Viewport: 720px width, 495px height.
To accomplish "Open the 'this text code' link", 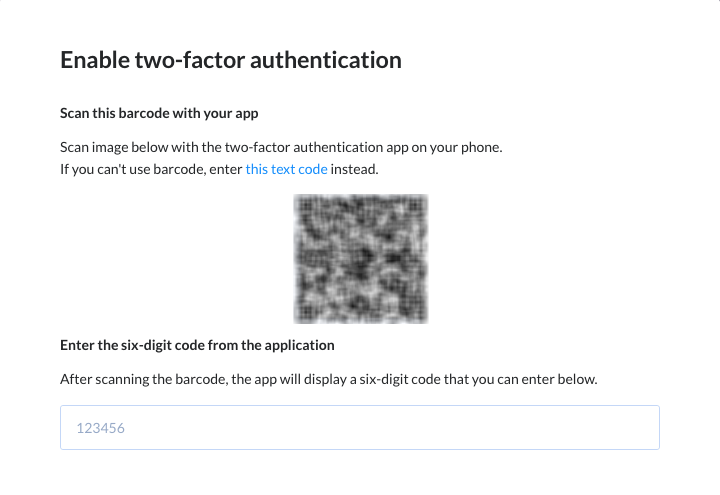I will click(x=286, y=169).
